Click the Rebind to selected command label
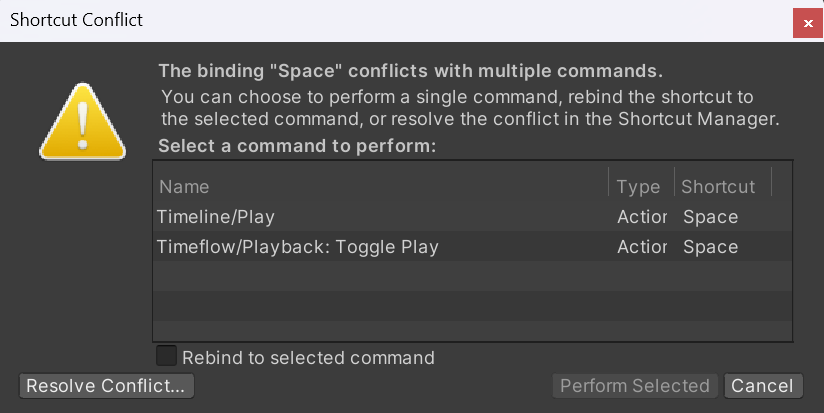Image resolution: width=824 pixels, height=413 pixels. tap(308, 358)
